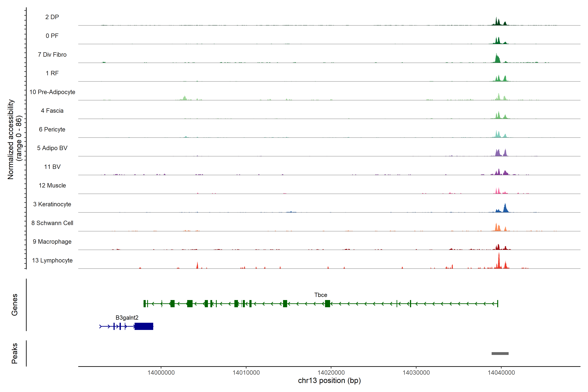588x392 pixels.
Task: Click the blue Keratinocyte accessibility peak
Action: 505,209
